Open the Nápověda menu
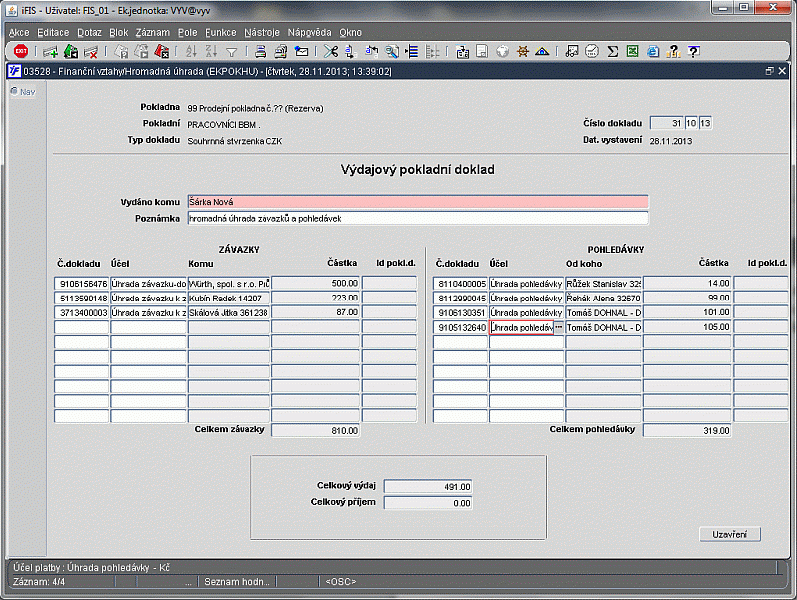 [x=309, y=33]
